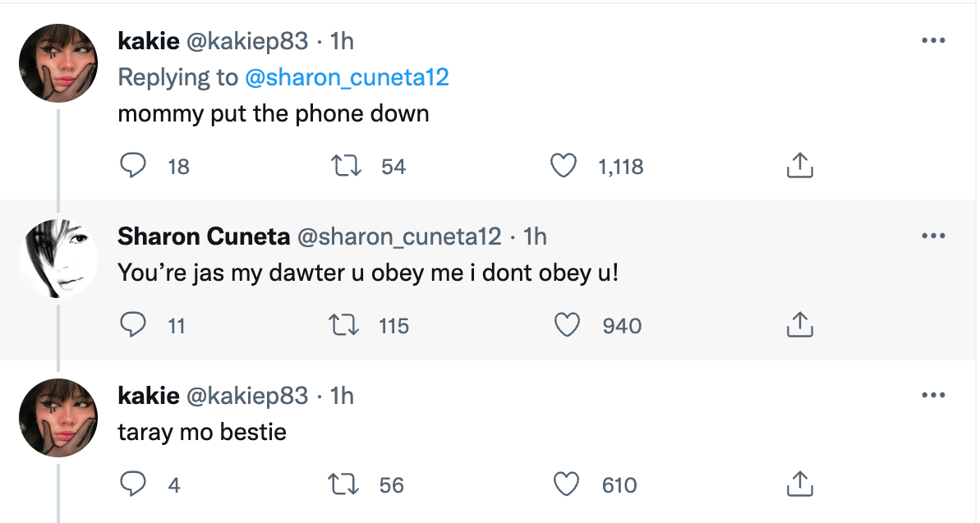Open the Sharon Cuneta display name profile
Screen dimensions: 980x523
pos(204,236)
